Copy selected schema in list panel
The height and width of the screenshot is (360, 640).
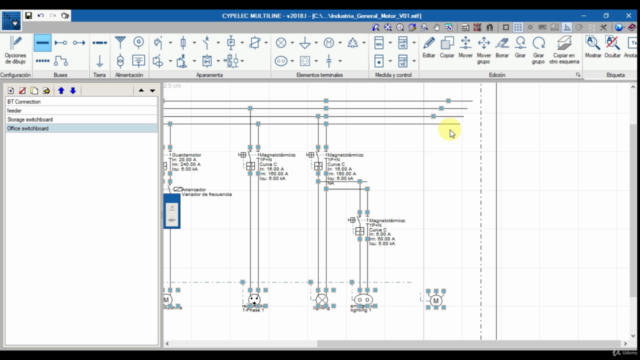pos(34,91)
